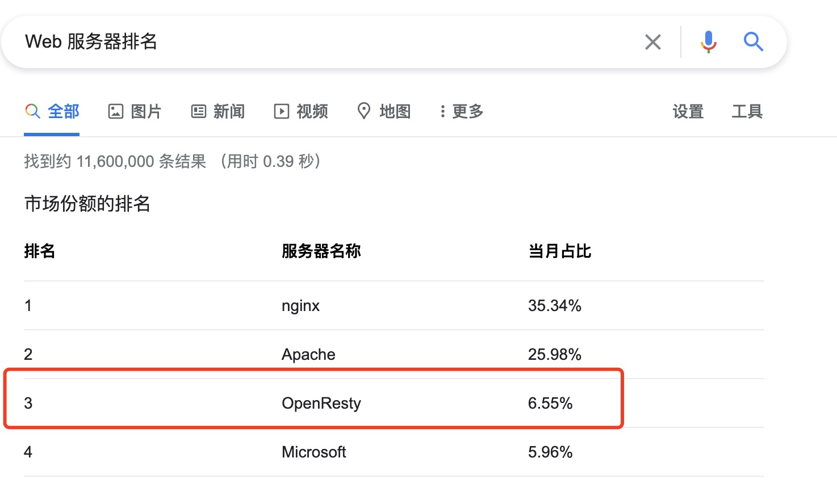Click the image icon beside 图片
Viewport: 837px width, 504px height.
pos(116,111)
